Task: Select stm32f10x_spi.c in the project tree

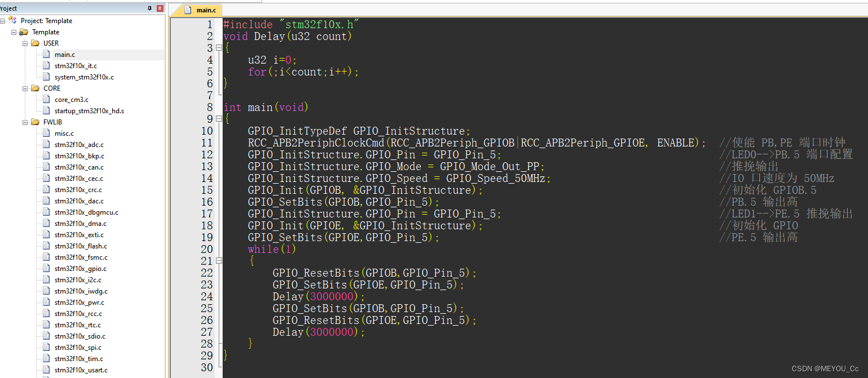Action: [x=78, y=348]
